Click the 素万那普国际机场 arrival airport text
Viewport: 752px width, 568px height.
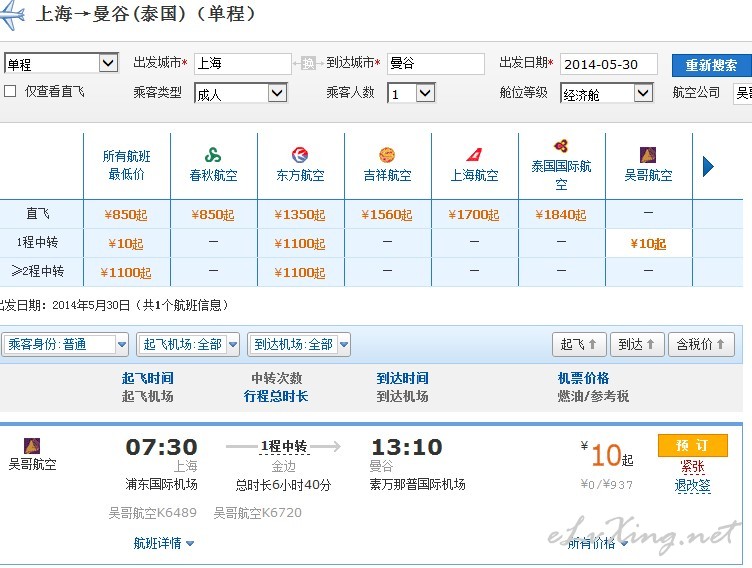(x=417, y=485)
